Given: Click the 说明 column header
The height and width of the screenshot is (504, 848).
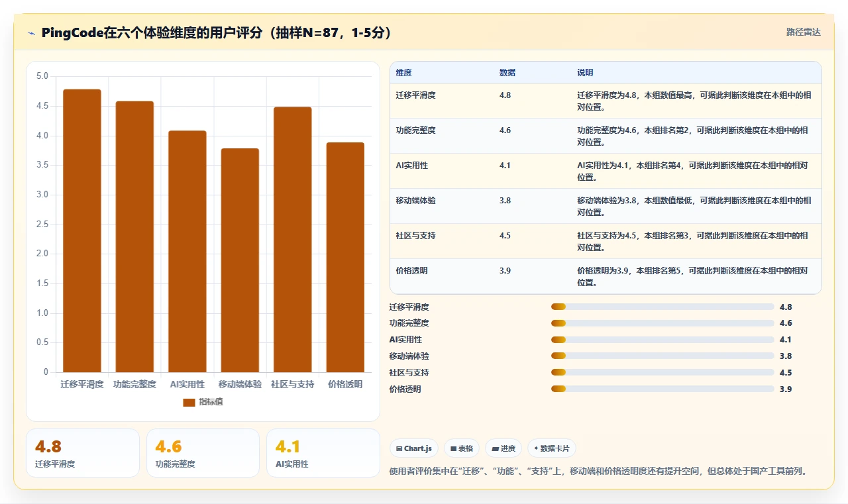Looking at the screenshot, I should [585, 72].
